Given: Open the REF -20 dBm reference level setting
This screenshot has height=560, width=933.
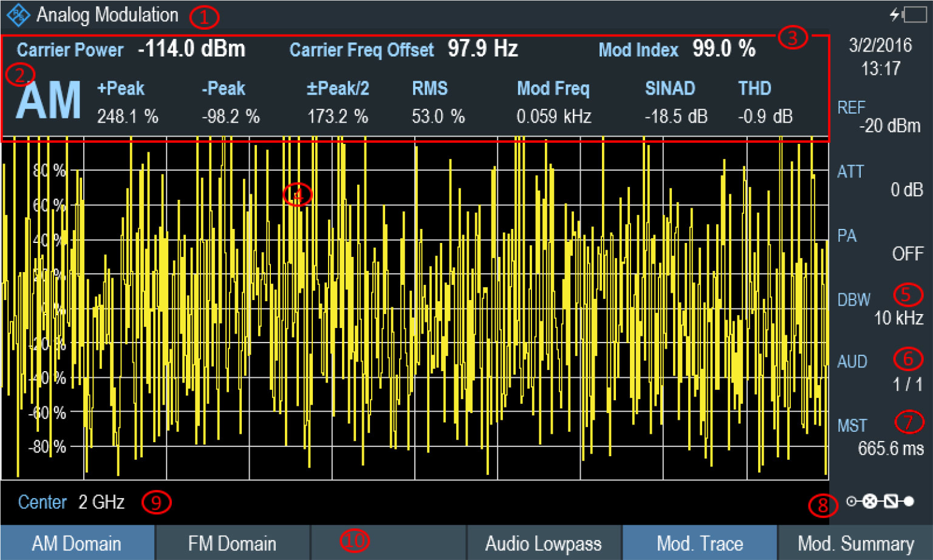Looking at the screenshot, I should [880, 117].
